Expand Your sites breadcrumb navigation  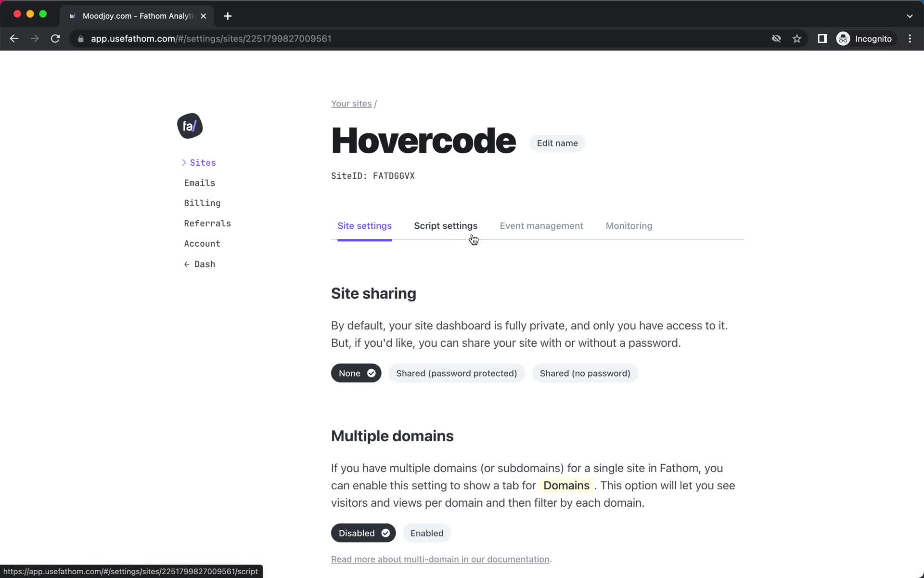(x=350, y=103)
